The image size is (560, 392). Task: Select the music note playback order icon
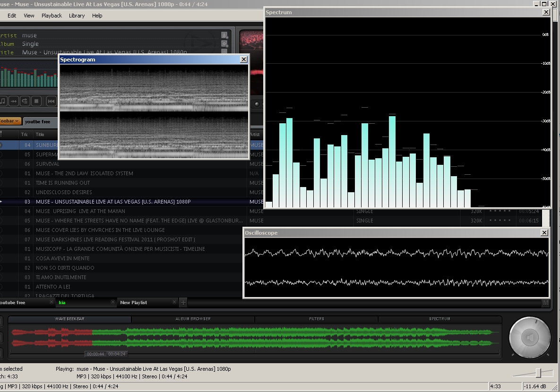3,102
